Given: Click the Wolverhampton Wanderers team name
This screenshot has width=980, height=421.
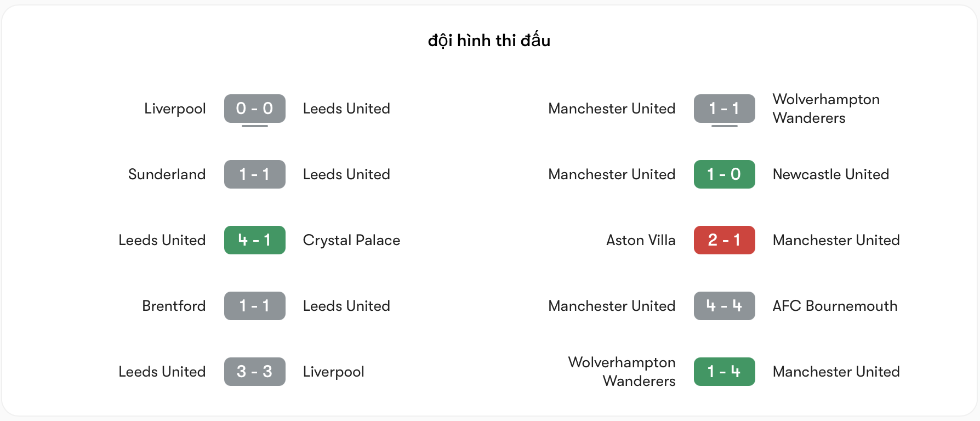Looking at the screenshot, I should click(825, 109).
